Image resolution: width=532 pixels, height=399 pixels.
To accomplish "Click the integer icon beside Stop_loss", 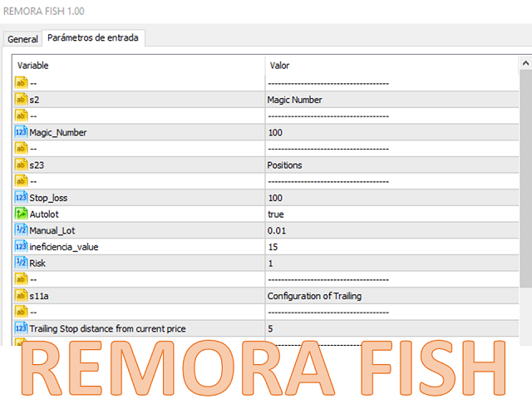I will pos(21,197).
